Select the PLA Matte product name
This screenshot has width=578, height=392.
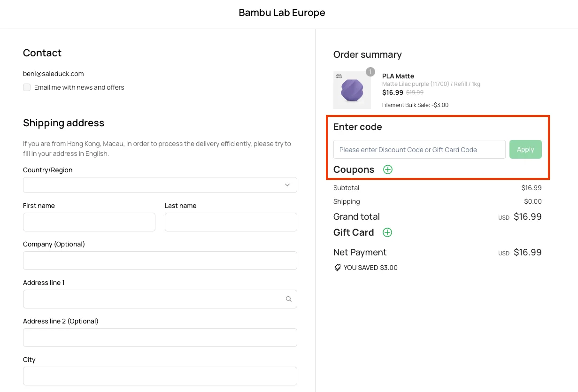(x=398, y=76)
